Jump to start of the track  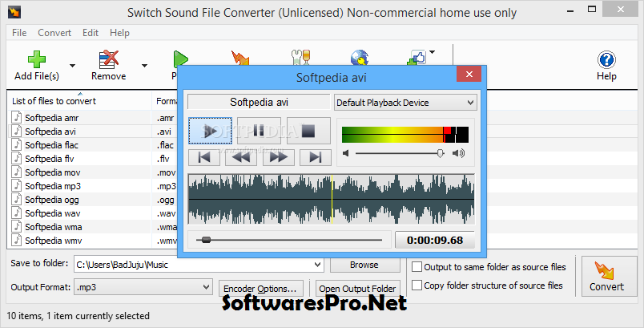[x=204, y=157]
